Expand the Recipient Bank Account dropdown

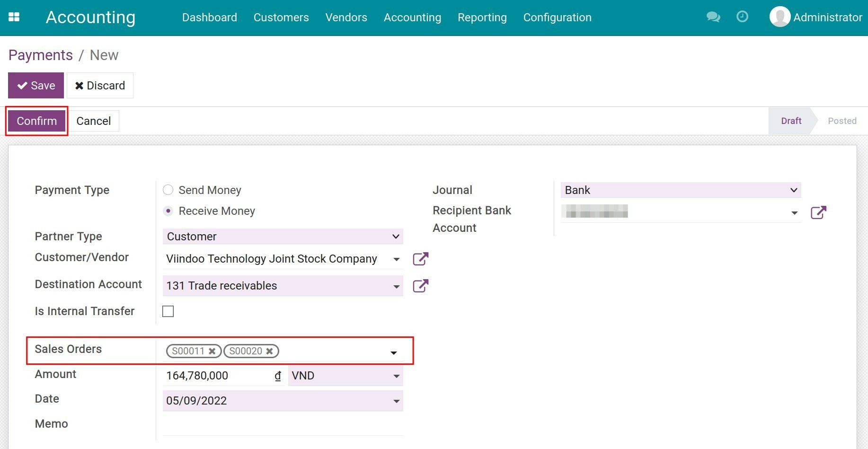pos(795,213)
